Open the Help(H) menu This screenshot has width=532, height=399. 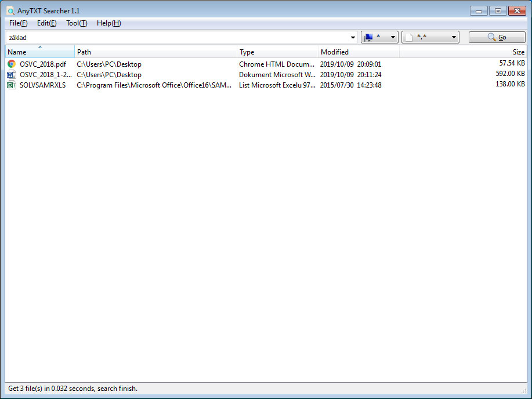coord(109,23)
